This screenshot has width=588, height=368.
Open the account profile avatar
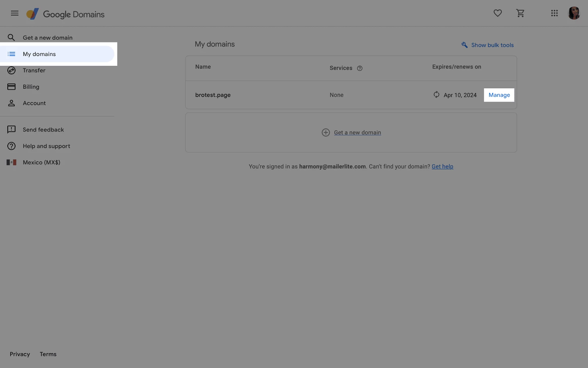tap(574, 13)
